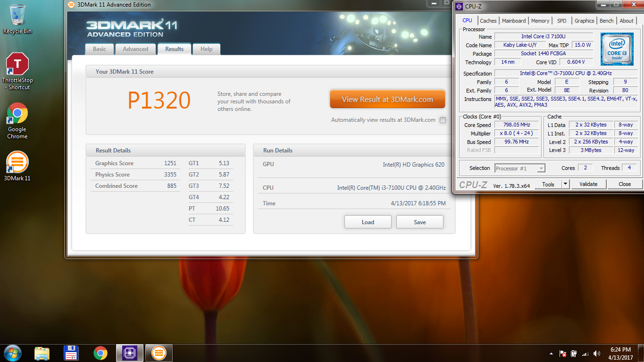Switch to the Memory tab in CPU-Z
The width and height of the screenshot is (644, 362).
pyautogui.click(x=540, y=21)
